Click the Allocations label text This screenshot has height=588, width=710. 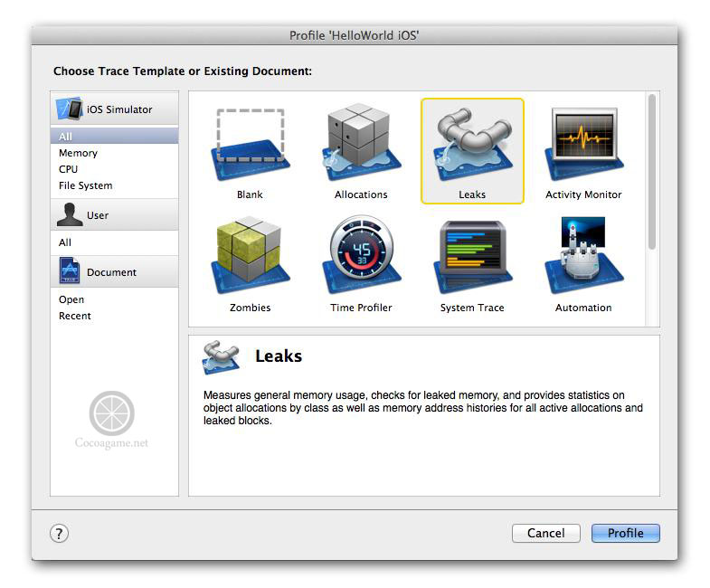361,194
